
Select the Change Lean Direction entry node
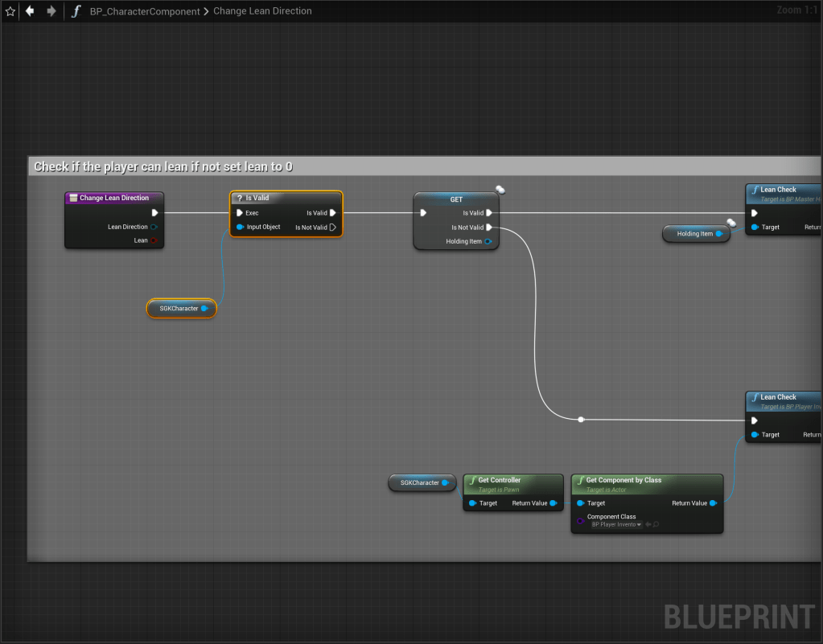(x=114, y=198)
